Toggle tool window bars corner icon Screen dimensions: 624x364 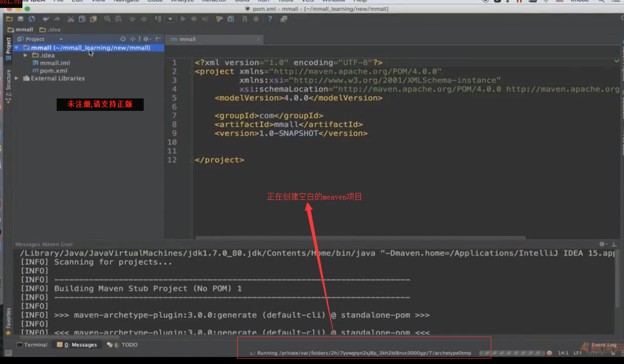8,353
